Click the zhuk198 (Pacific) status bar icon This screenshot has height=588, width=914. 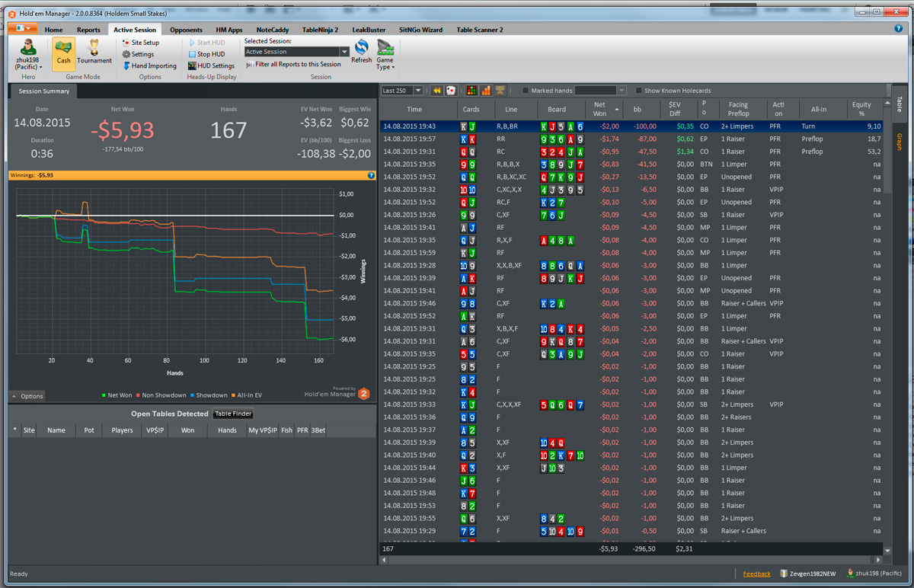pyautogui.click(x=849, y=574)
